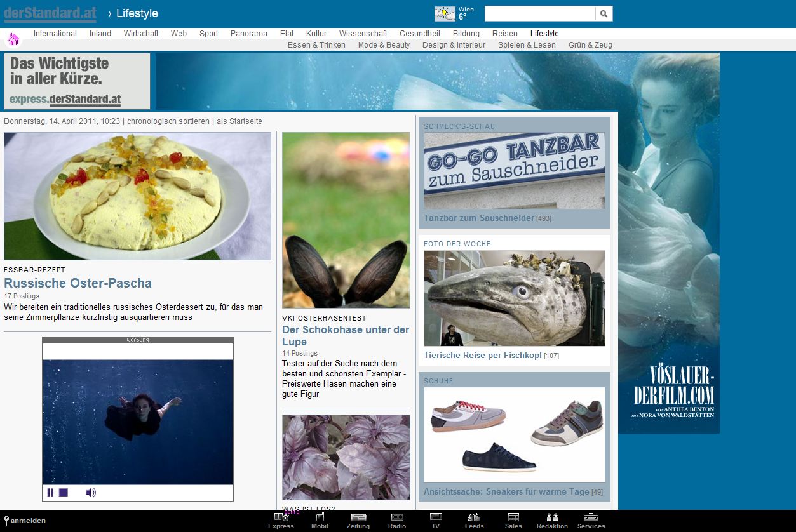
Task: Click the underwater swimmer ad video
Action: point(138,422)
